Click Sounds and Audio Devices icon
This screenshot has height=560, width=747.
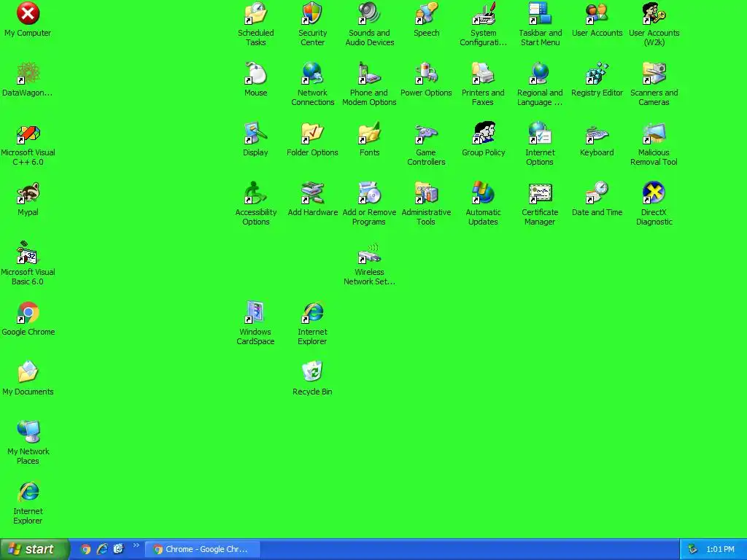(369, 13)
